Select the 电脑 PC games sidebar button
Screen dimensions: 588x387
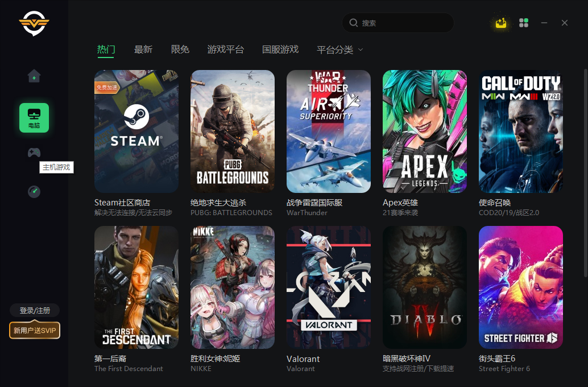tap(34, 118)
